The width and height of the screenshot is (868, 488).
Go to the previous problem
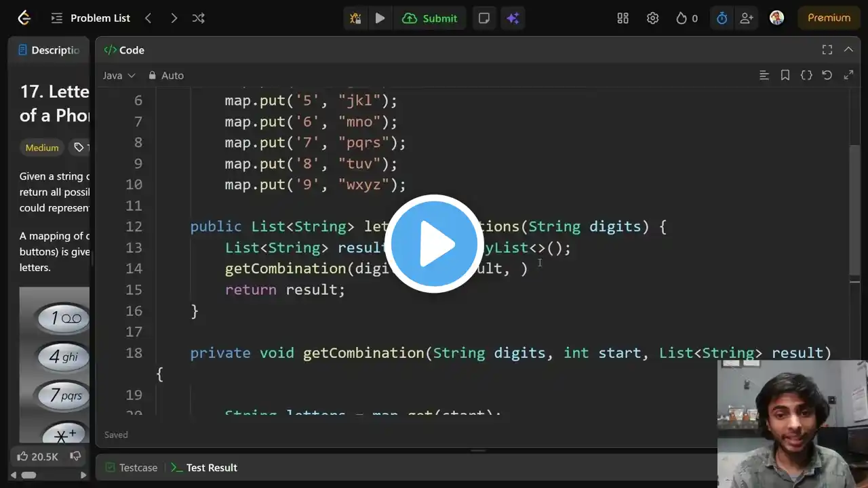tap(149, 18)
